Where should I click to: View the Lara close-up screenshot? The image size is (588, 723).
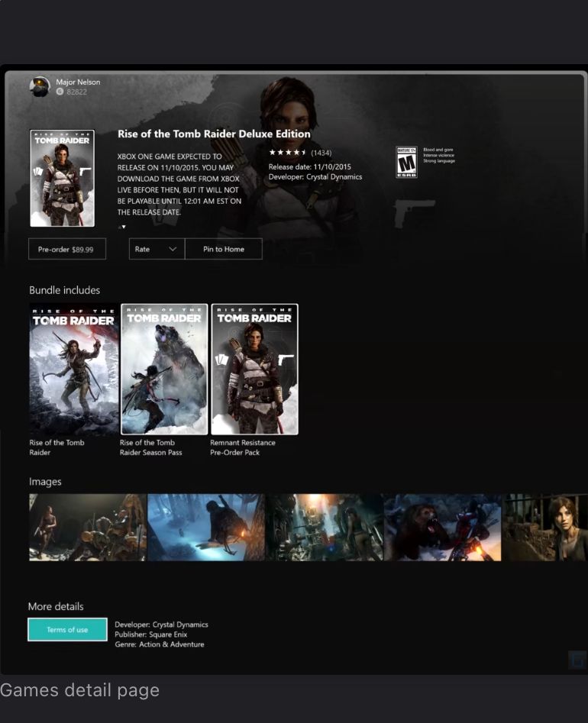coord(545,527)
